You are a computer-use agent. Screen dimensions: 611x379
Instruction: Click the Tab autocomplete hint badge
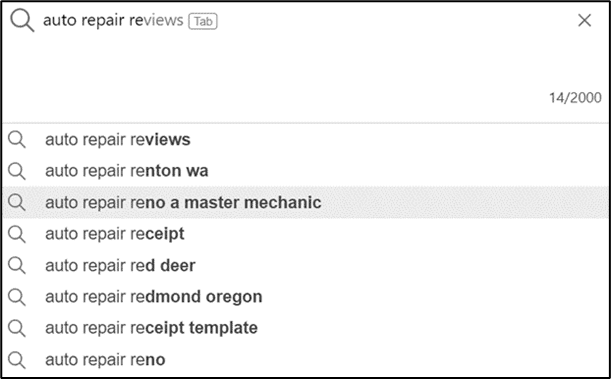click(203, 21)
